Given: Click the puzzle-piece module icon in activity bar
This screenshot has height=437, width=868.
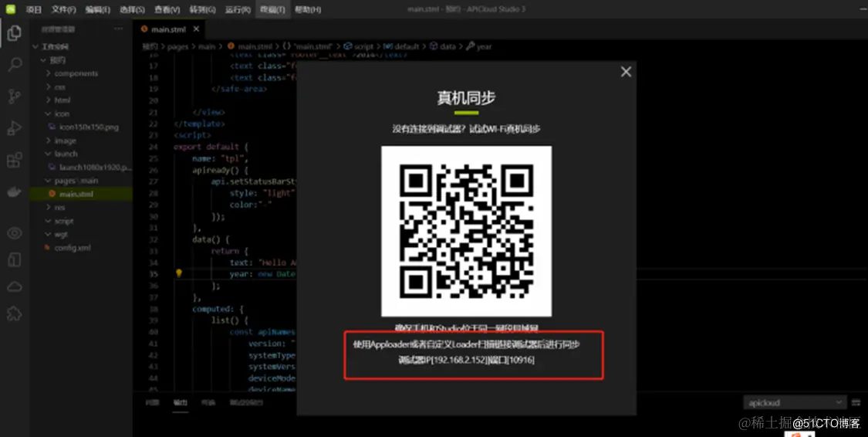Looking at the screenshot, I should pos(15,313).
